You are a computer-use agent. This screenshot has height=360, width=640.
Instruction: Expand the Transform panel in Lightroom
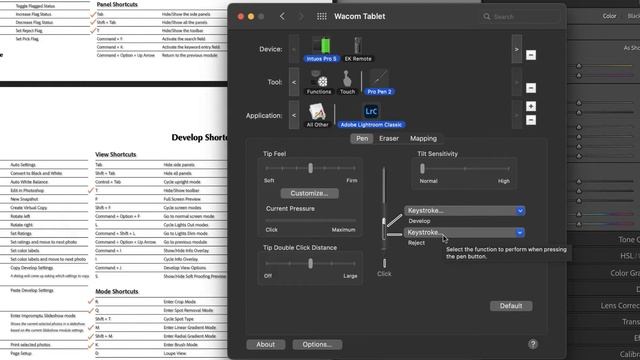[x=631, y=322]
